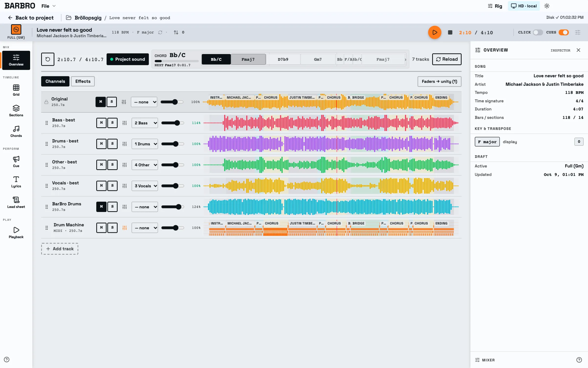Click the lock icon on Original track

(46, 102)
